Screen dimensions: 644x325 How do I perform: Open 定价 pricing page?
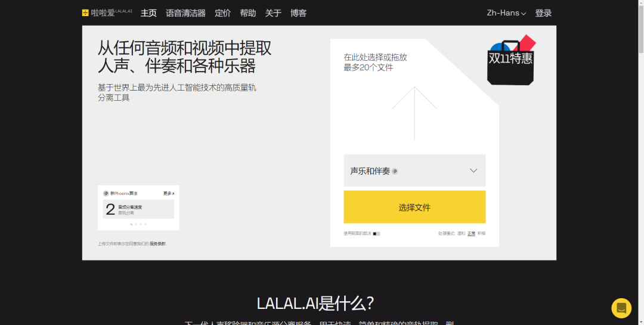point(222,13)
